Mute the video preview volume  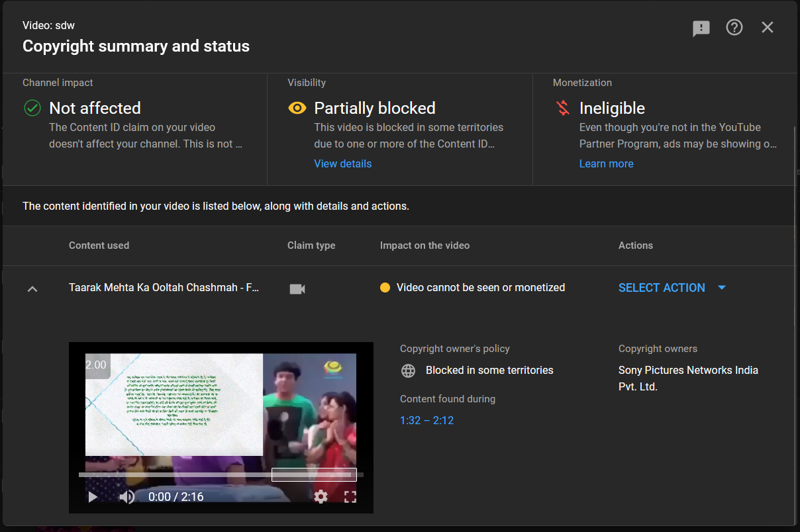[126, 496]
